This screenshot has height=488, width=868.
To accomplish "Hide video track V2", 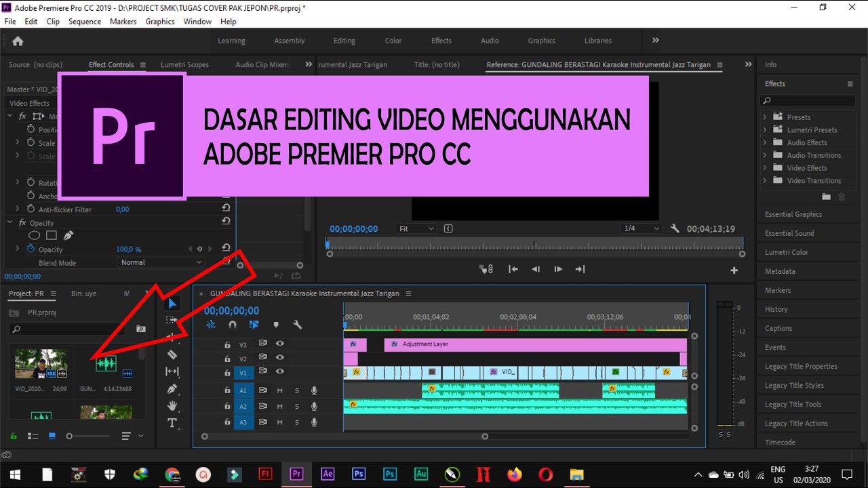I will 279,357.
